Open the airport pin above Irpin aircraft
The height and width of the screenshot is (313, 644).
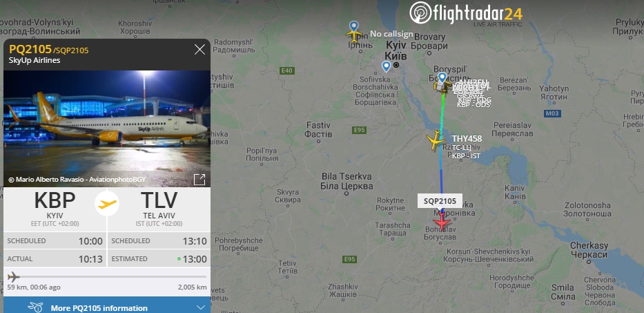point(353,26)
